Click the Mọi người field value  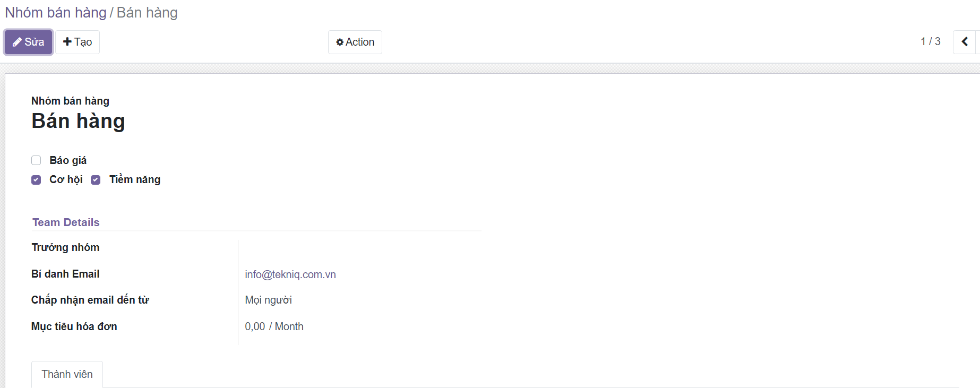coord(268,300)
